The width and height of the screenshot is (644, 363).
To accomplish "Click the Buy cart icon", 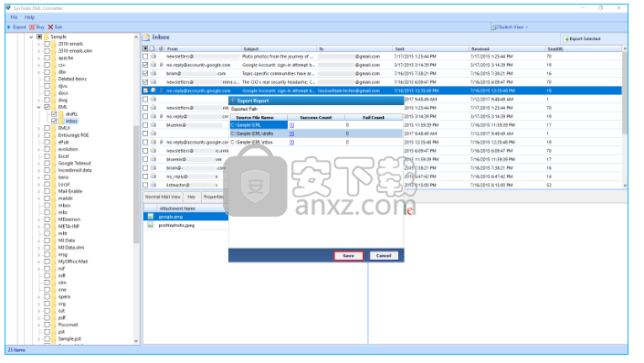I will [x=32, y=27].
